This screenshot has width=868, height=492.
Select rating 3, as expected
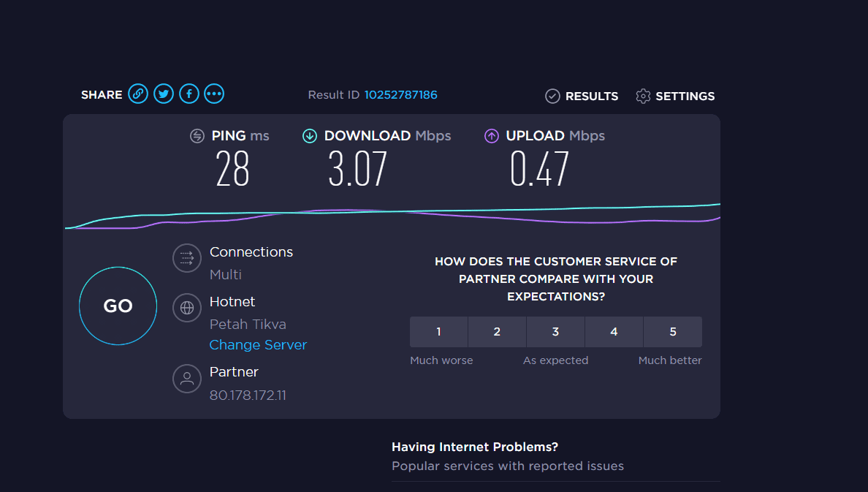click(555, 332)
